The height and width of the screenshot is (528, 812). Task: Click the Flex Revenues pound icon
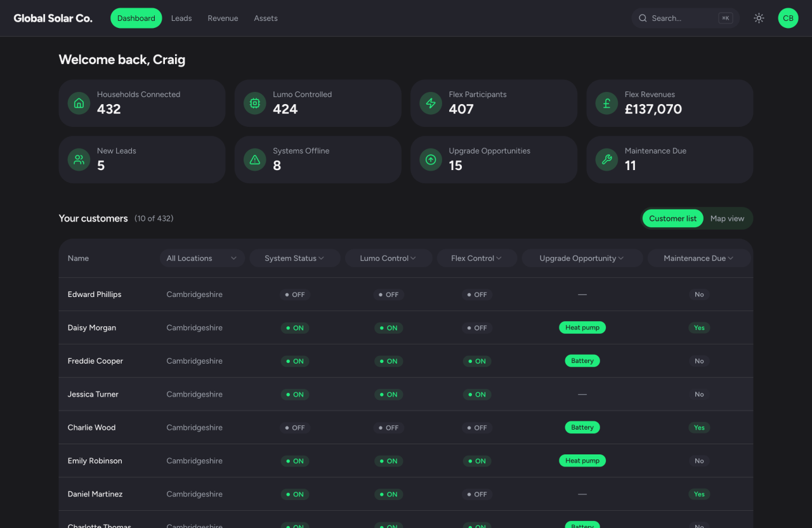[606, 103]
